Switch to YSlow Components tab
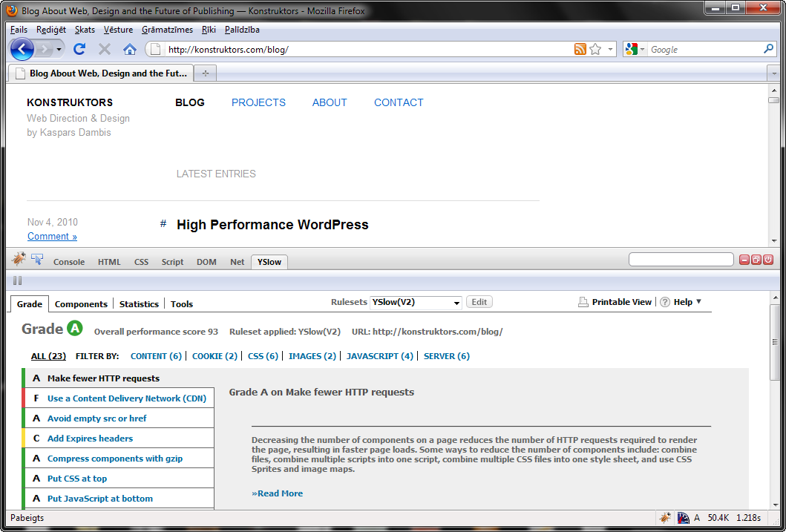Screen dimensions: 786x532 coord(81,304)
